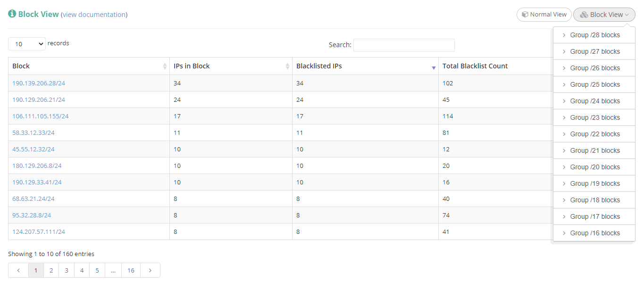644x290 pixels.
Task: Switch to Normal View
Action: pos(544,15)
